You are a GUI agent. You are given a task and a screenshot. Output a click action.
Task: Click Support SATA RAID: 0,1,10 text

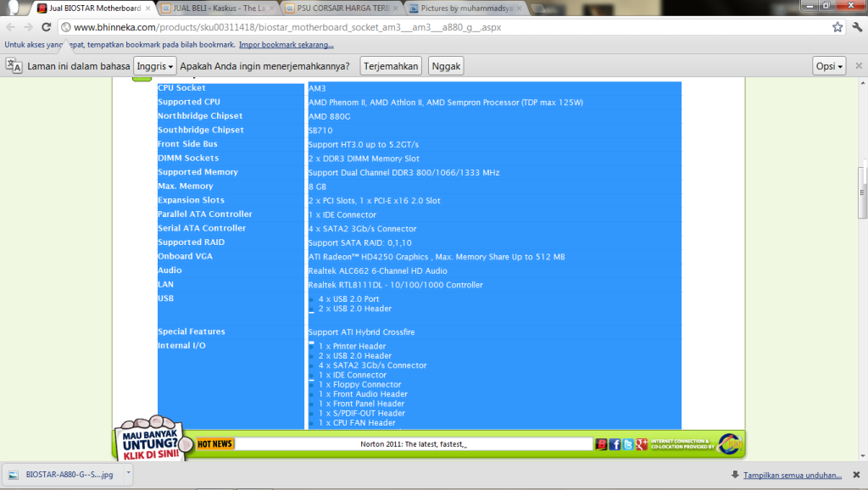click(359, 242)
